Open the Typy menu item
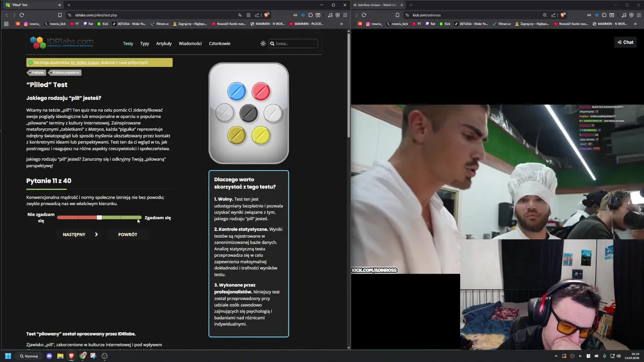Screen dimensions: 644x362 pyautogui.click(x=144, y=43)
